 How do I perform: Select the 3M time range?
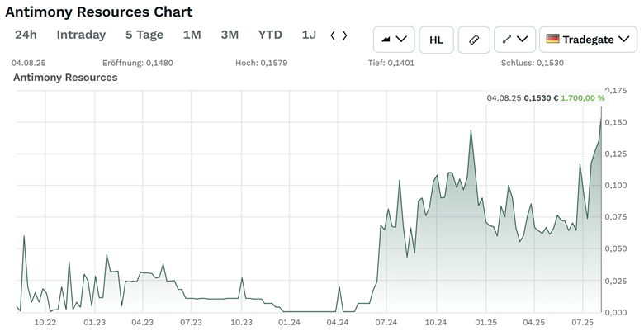[x=230, y=35]
